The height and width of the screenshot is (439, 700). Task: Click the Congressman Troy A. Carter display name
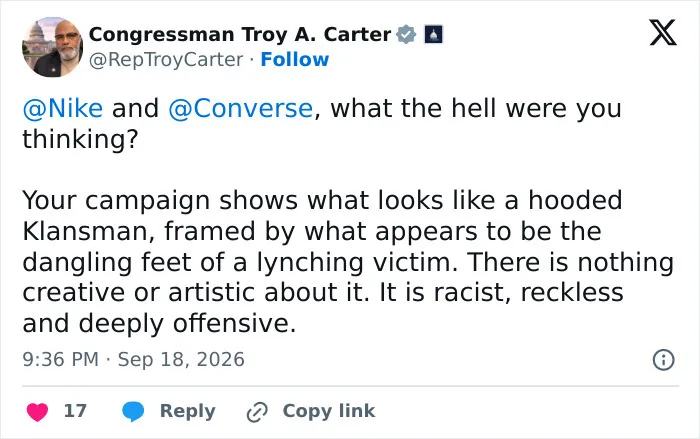pos(240,34)
